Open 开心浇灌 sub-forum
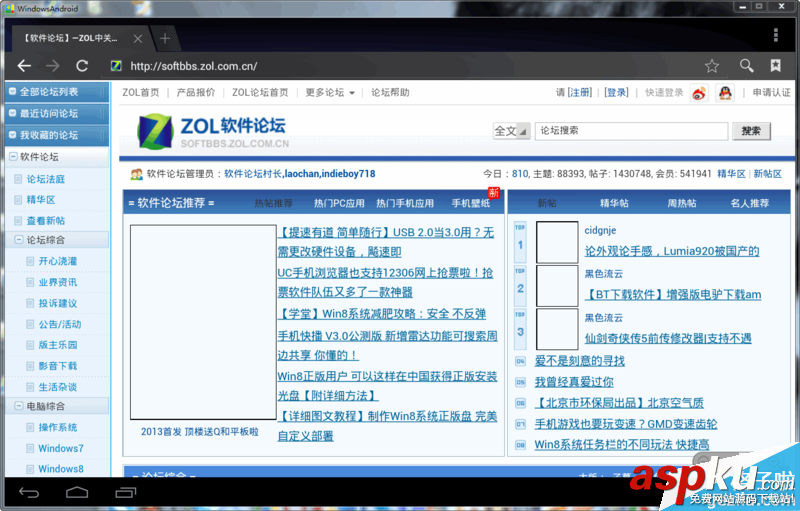 coord(58,261)
